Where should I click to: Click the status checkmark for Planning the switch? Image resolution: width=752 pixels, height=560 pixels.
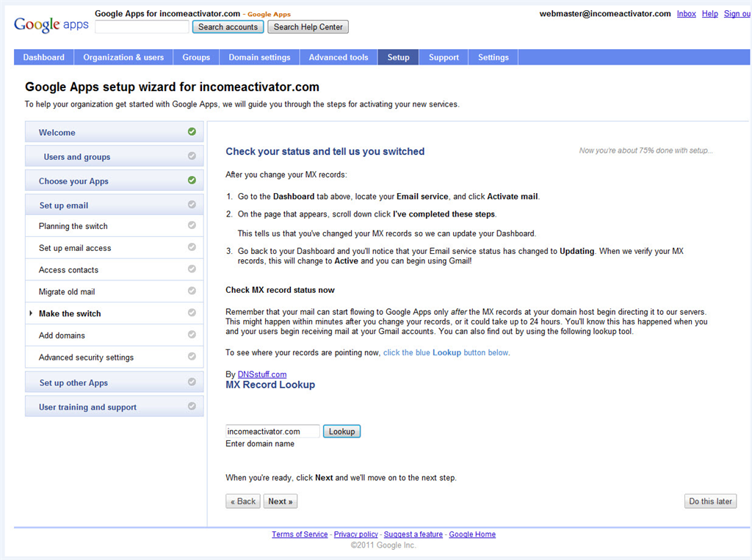click(x=192, y=225)
